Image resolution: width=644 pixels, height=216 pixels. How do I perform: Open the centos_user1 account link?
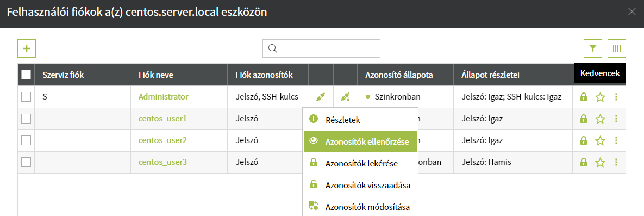[162, 119]
